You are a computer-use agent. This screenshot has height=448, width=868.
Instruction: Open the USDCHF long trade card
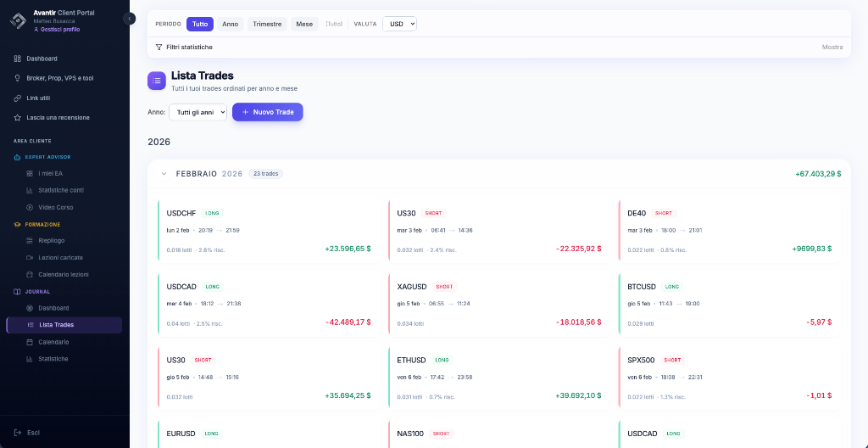click(x=269, y=230)
